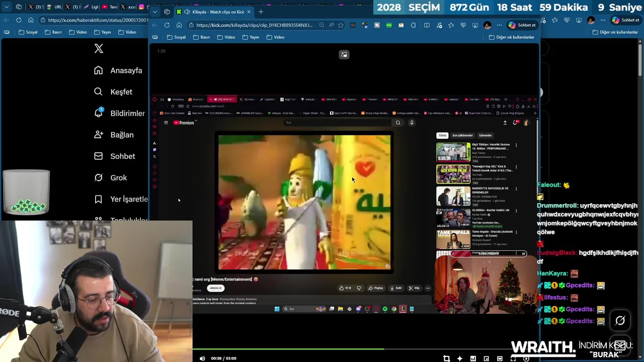The height and width of the screenshot is (362, 644).
Task: Open Copilot Sohbet et in Kick window
Action: tap(522, 25)
